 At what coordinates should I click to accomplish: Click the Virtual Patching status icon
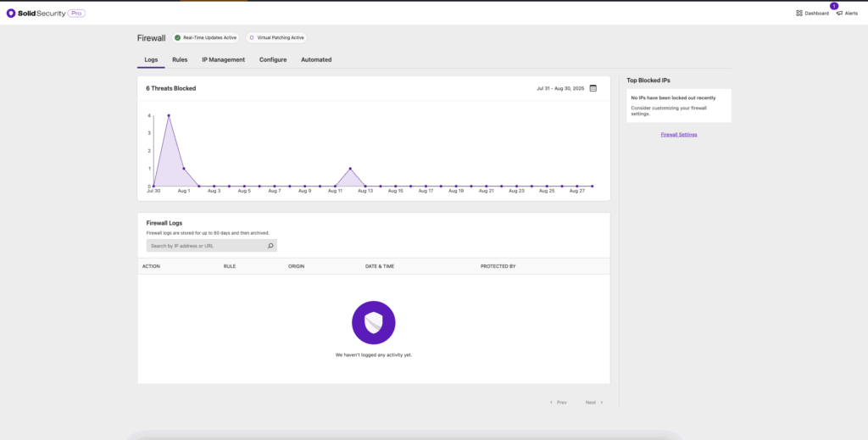[252, 38]
